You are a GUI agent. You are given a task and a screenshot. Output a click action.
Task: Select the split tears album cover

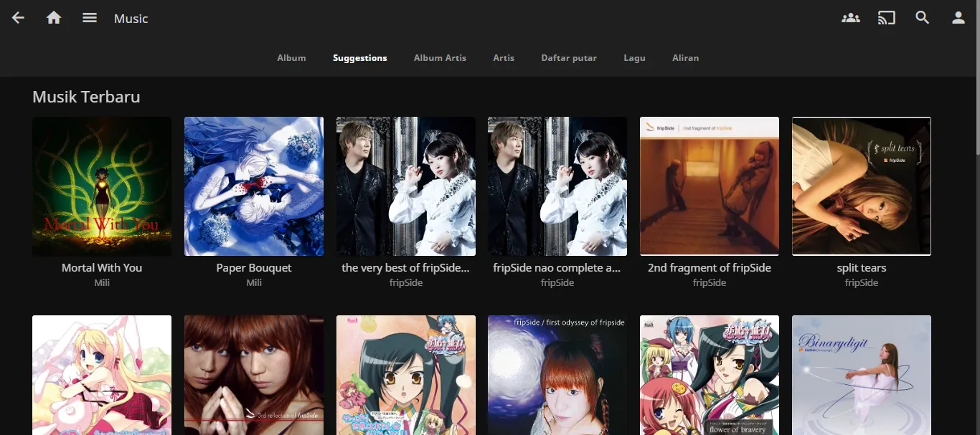[862, 186]
